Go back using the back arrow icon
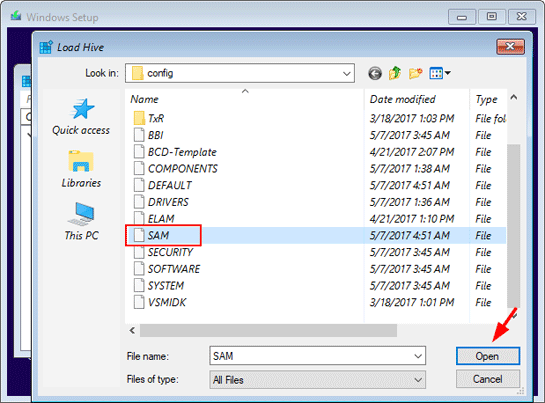Image resolution: width=545 pixels, height=403 pixels. (375, 73)
